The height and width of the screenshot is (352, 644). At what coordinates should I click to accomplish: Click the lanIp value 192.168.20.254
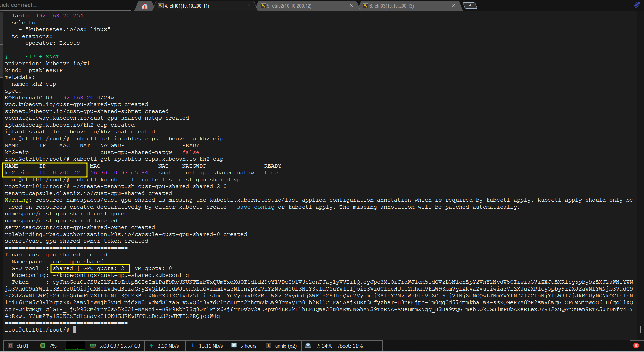[x=59, y=16]
